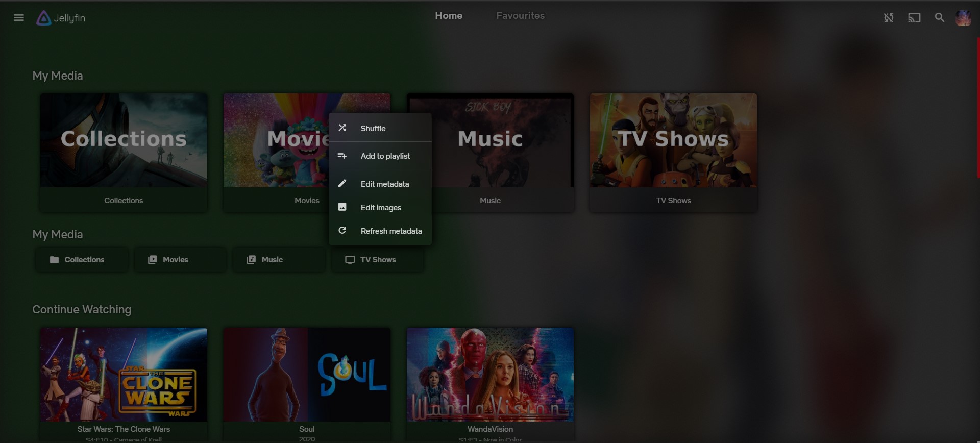Click library icon on Movies button
980x443 pixels.
(153, 260)
